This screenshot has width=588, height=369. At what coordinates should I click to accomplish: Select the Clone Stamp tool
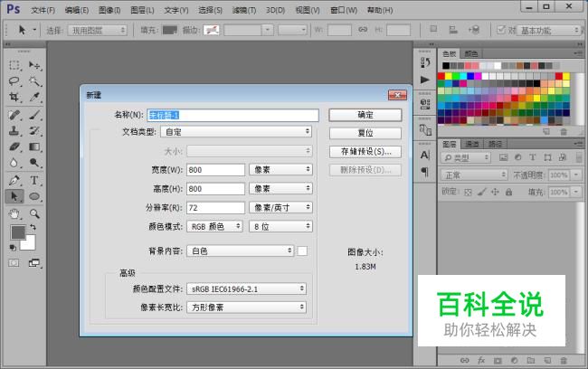[x=14, y=130]
